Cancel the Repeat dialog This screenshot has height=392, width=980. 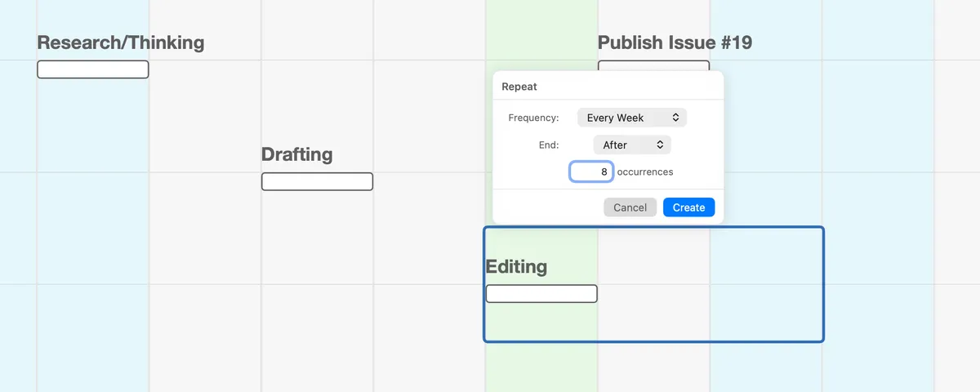coord(630,207)
